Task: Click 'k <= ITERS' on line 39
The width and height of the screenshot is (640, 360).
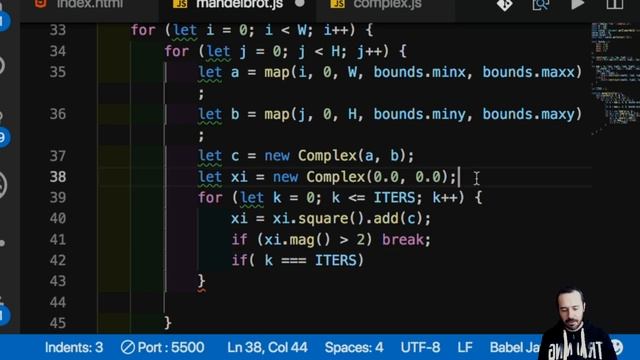Action: 373,198
